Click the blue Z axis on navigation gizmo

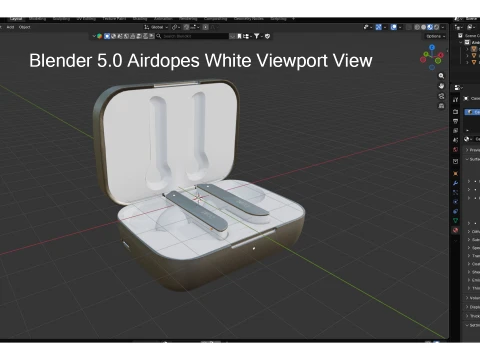pos(432,47)
